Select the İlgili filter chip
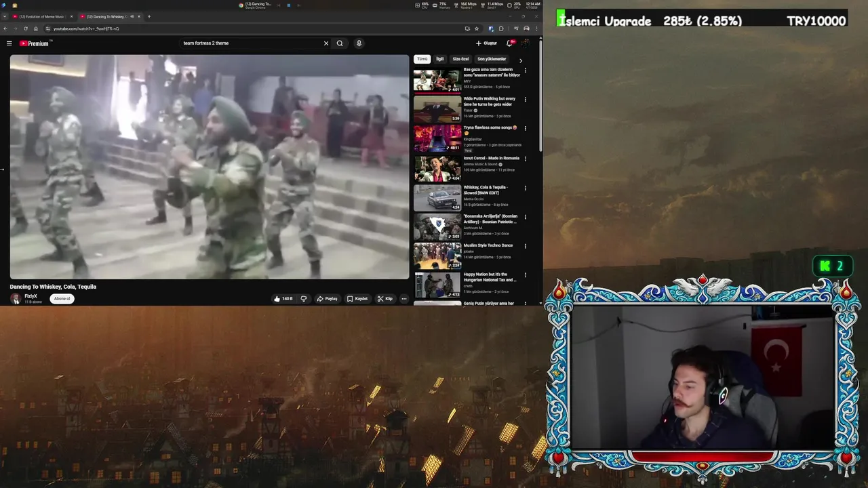This screenshot has width=868, height=488. (440, 59)
